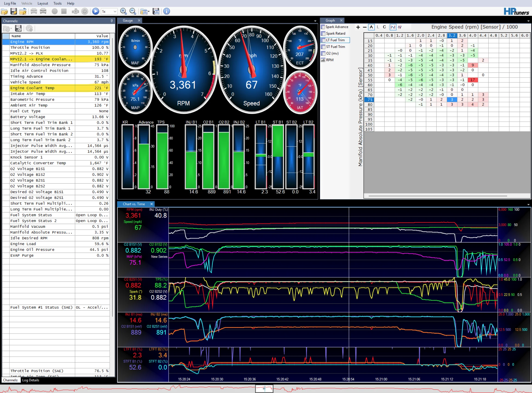
Task: Close the Chart vs. Time tab
Action: pyautogui.click(x=151, y=204)
